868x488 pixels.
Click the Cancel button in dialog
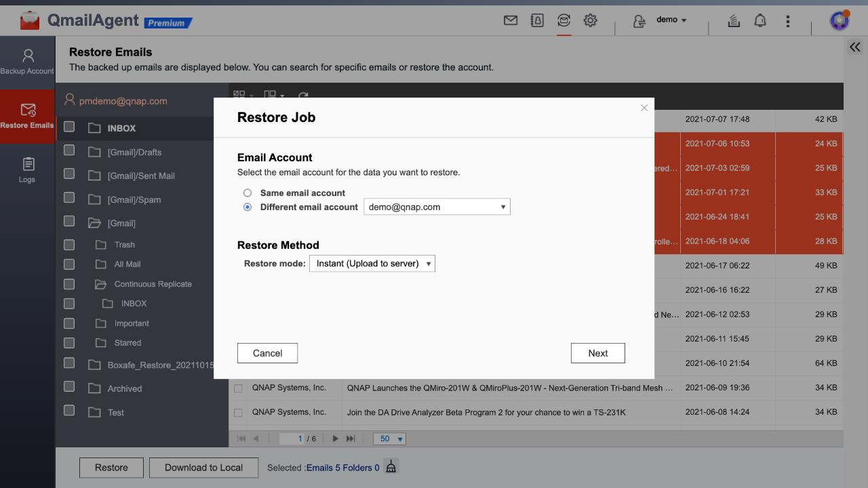267,353
